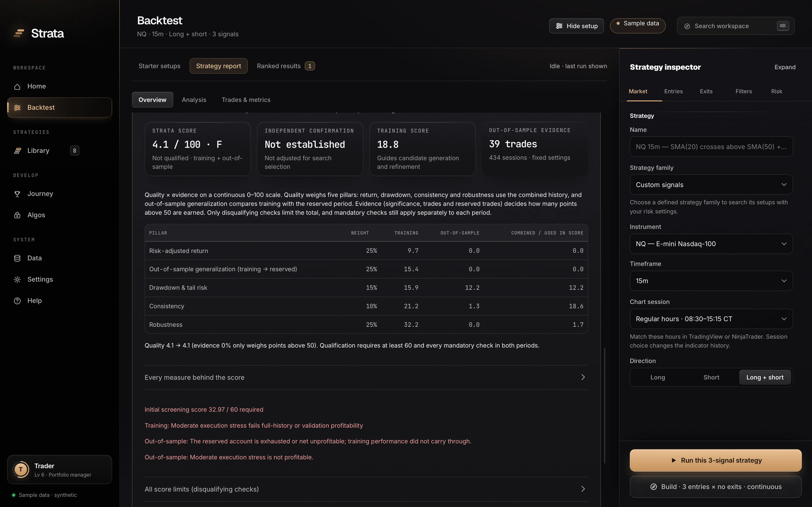
Task: Open Journey via its trophy icon
Action: tap(17, 194)
